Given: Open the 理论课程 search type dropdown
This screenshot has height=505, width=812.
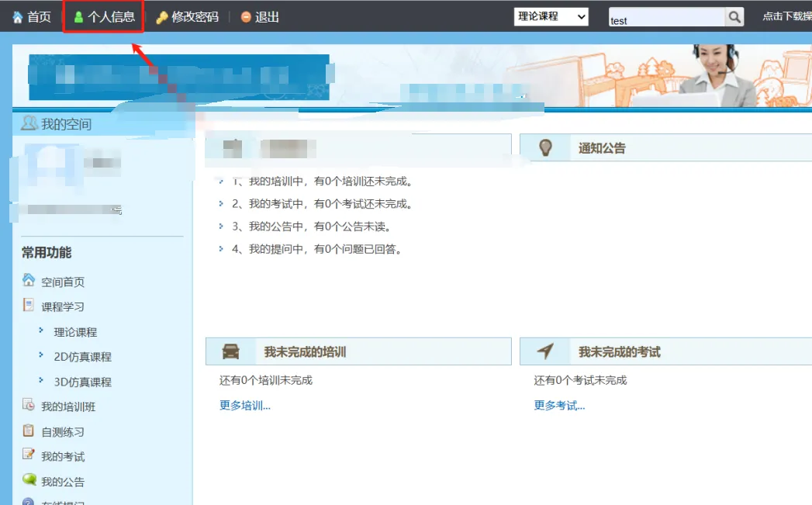Looking at the screenshot, I should (551, 16).
